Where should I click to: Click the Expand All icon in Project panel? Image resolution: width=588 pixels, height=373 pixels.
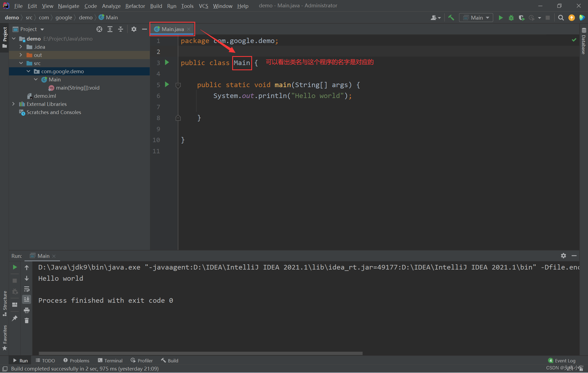110,29
